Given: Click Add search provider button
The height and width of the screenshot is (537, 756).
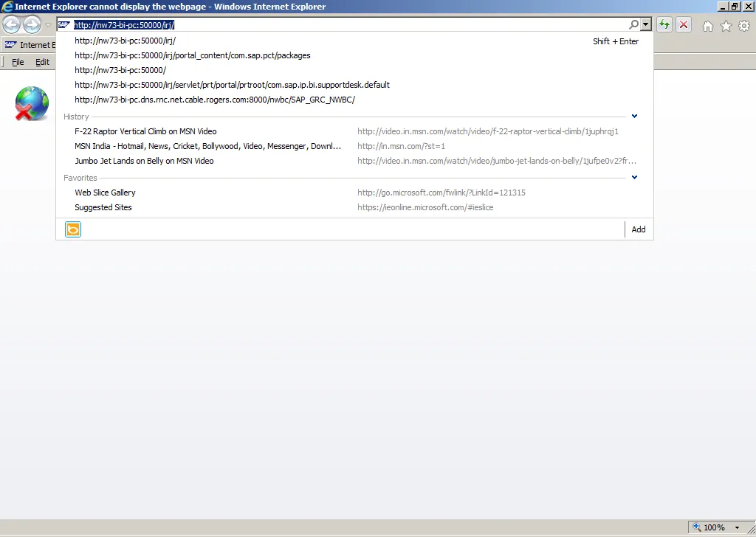Looking at the screenshot, I should (639, 229).
